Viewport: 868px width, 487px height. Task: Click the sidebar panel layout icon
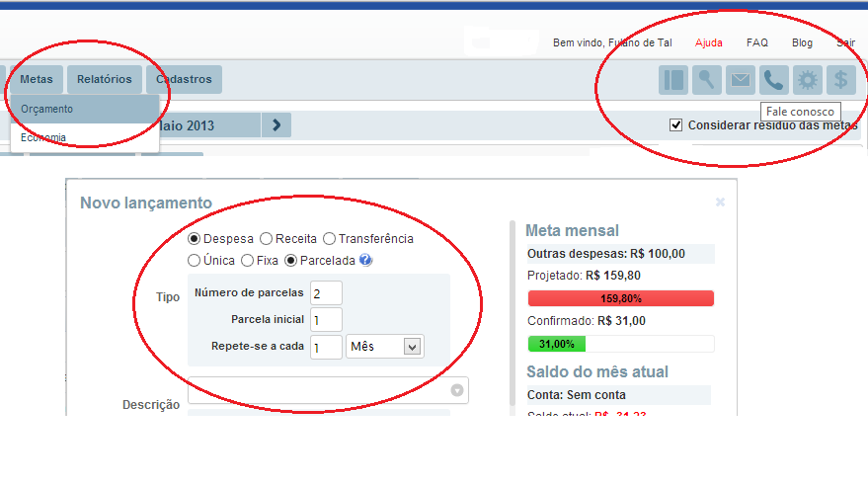(673, 80)
